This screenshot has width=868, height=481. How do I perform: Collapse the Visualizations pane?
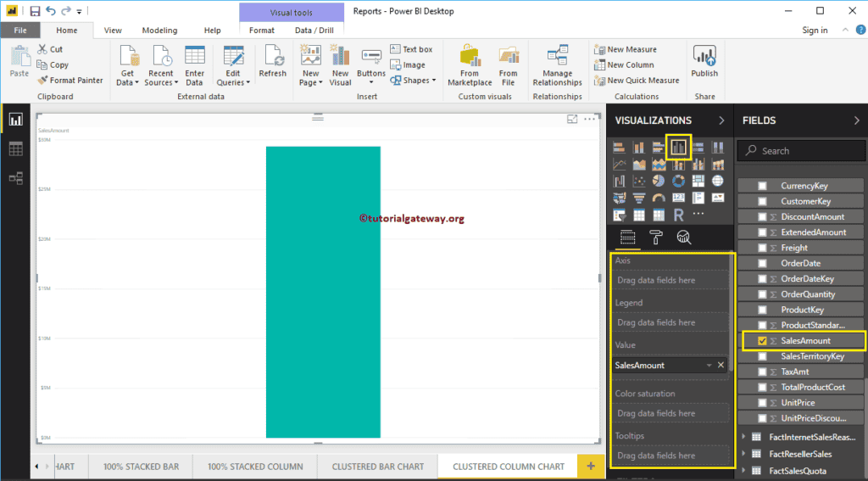[721, 120]
